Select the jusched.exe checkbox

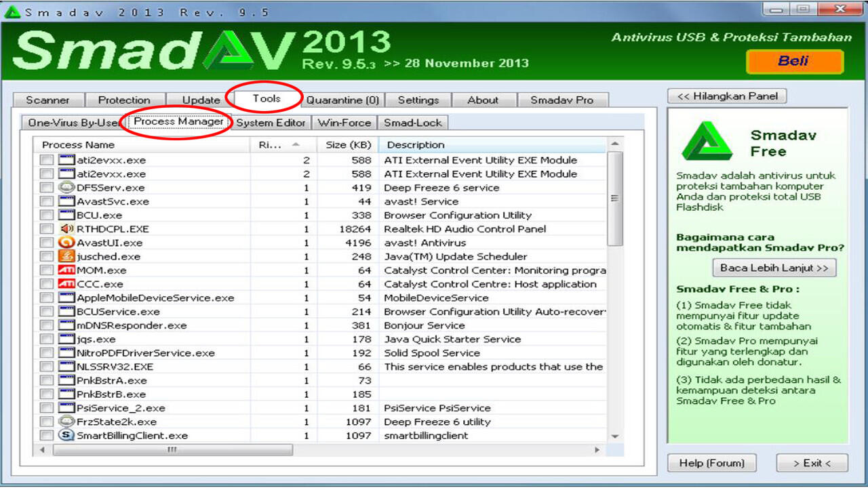[x=46, y=256]
